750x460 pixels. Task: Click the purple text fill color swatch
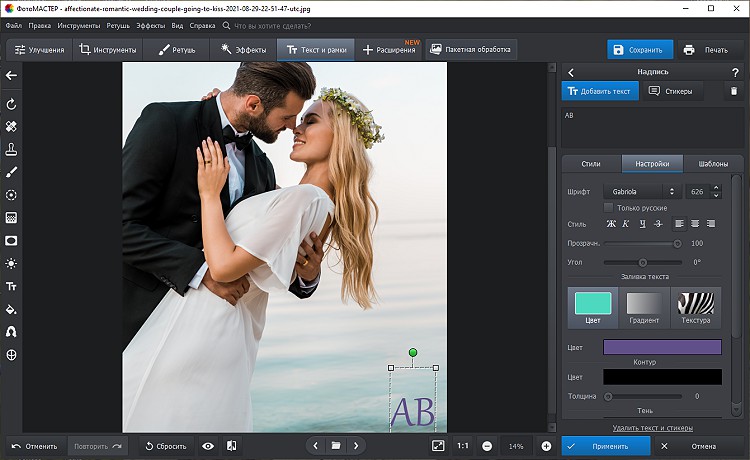pyautogui.click(x=661, y=347)
